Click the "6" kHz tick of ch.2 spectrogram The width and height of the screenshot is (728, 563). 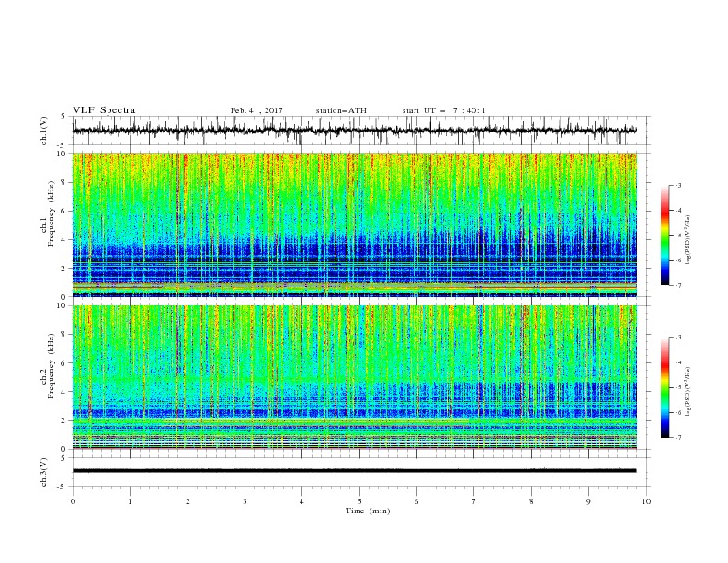click(x=64, y=362)
